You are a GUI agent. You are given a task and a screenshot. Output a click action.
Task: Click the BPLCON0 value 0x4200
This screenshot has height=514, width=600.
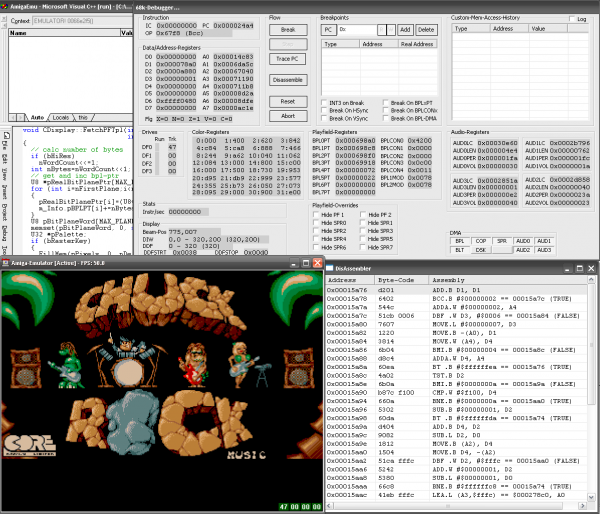(419, 140)
